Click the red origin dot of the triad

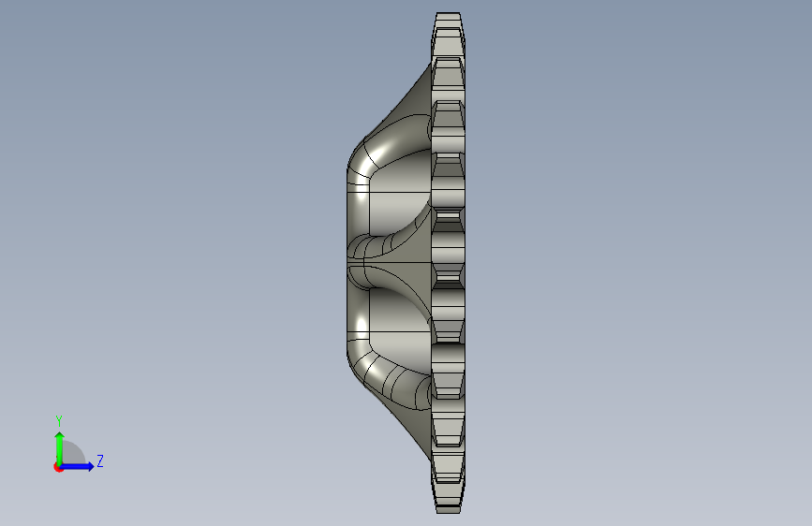tap(58, 467)
